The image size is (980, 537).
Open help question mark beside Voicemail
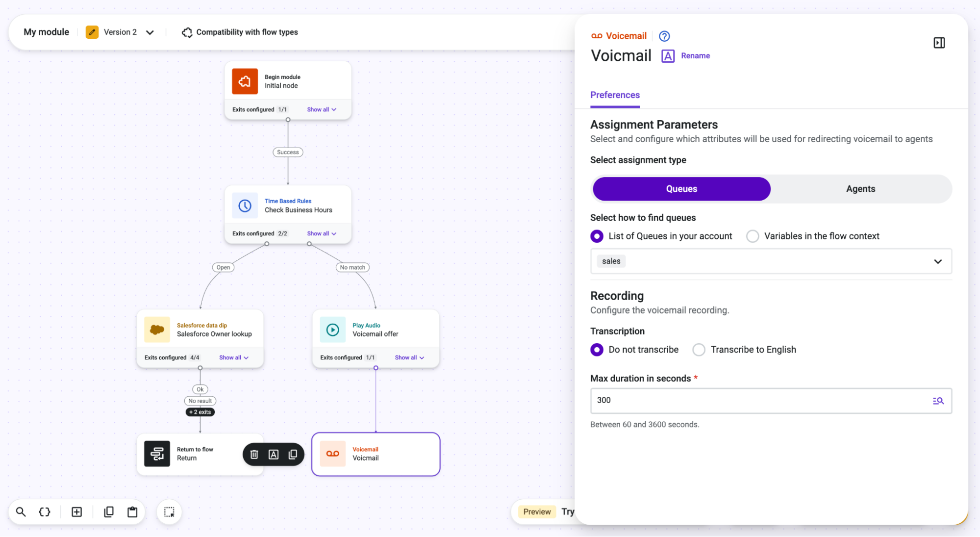664,36
